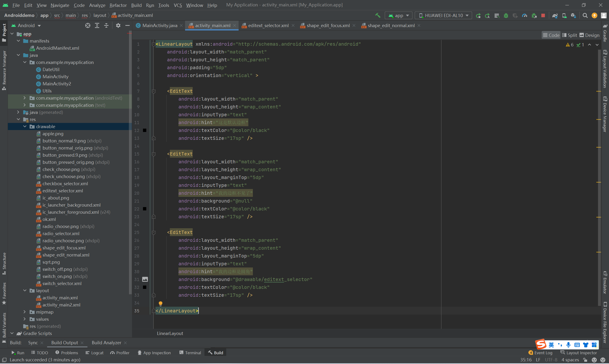Click select opened file target icon
609x364 pixels.
coord(88,25)
